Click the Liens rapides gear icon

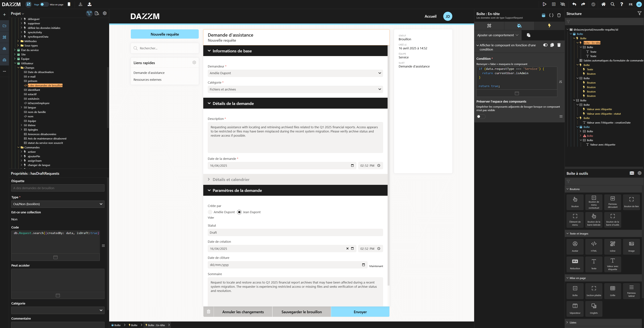[x=194, y=63]
